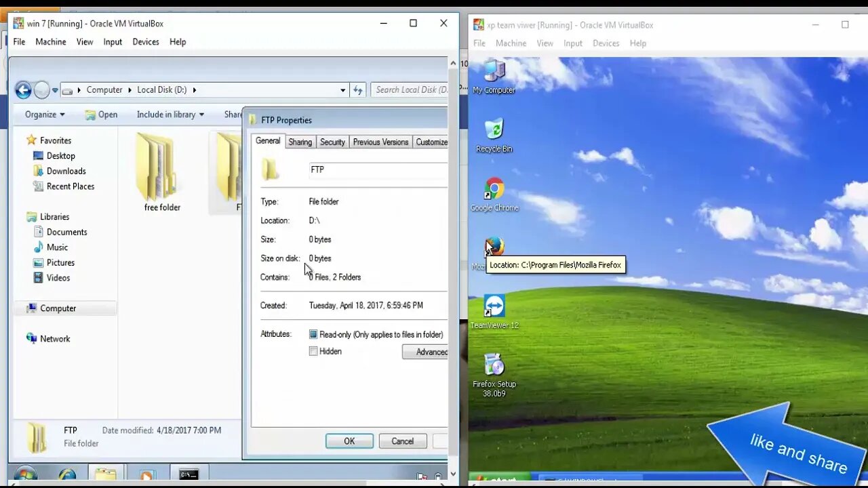Click VirtualBox icon in win 7 title bar
This screenshot has width=868, height=488.
pos(18,23)
